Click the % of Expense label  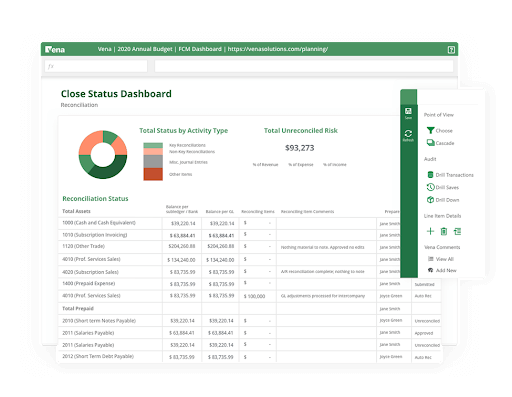301,165
